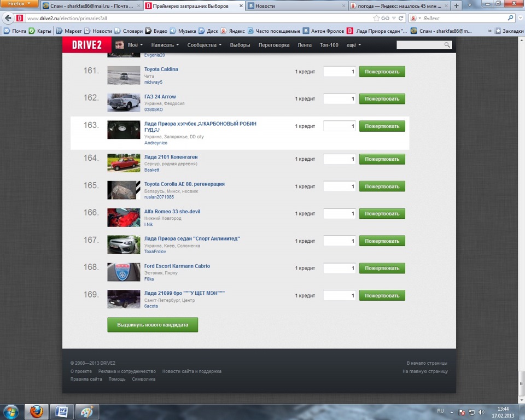
Task: Reload the page with refresh icon
Action: coord(401,18)
